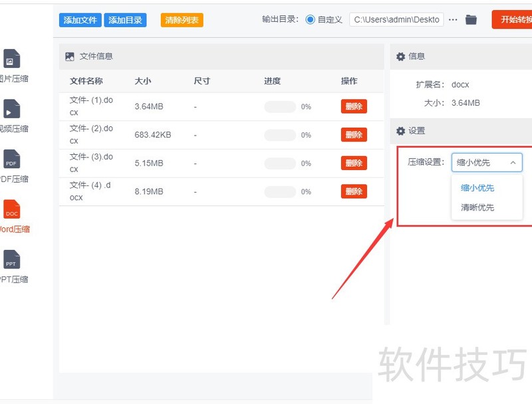The image size is (532, 404).
Task: Click the output folder icon
Action: (471, 20)
